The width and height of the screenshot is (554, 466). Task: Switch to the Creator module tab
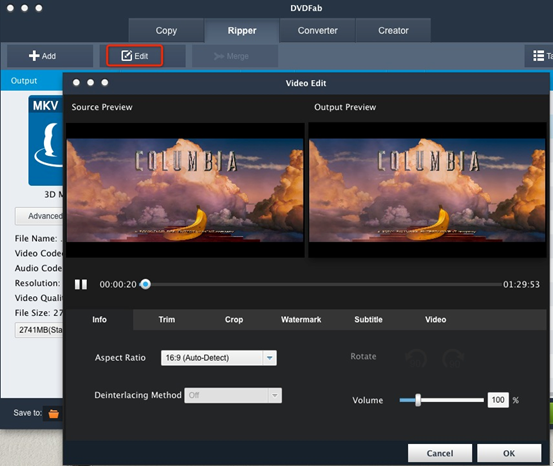click(x=393, y=31)
